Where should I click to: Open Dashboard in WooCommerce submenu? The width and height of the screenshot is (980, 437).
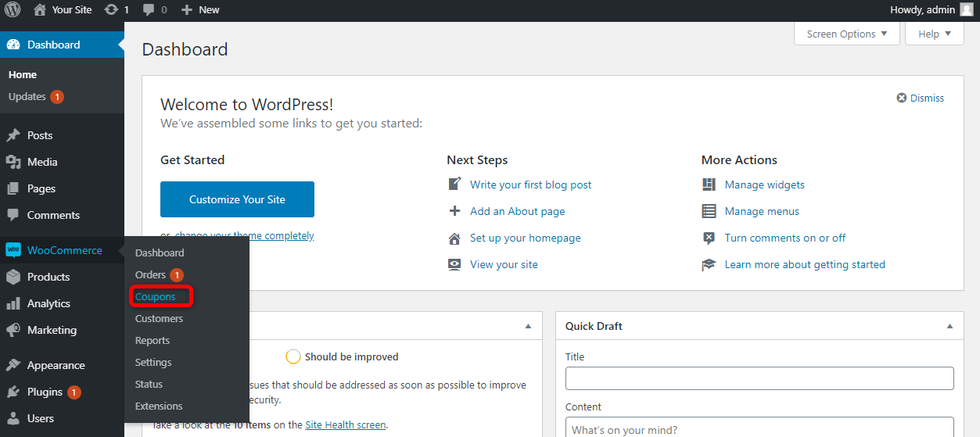pyautogui.click(x=160, y=253)
